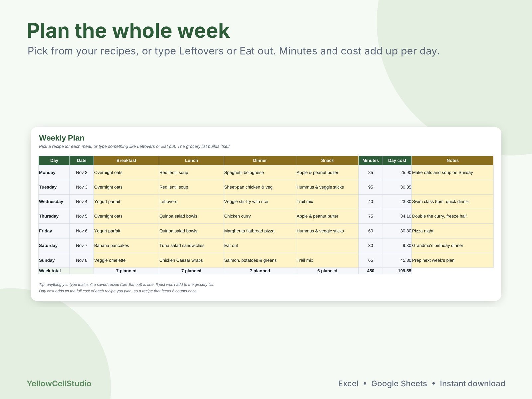Select the Notes column header

click(x=453, y=160)
